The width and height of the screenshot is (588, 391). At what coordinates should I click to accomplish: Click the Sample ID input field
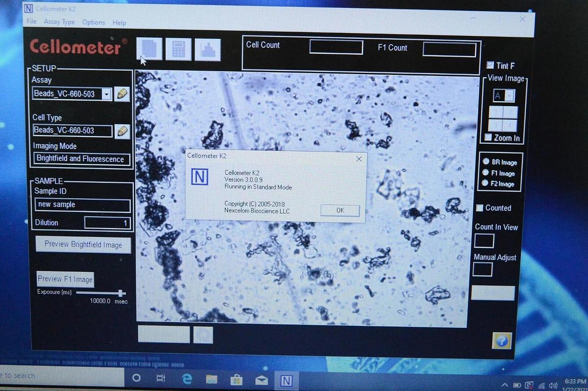click(x=83, y=205)
